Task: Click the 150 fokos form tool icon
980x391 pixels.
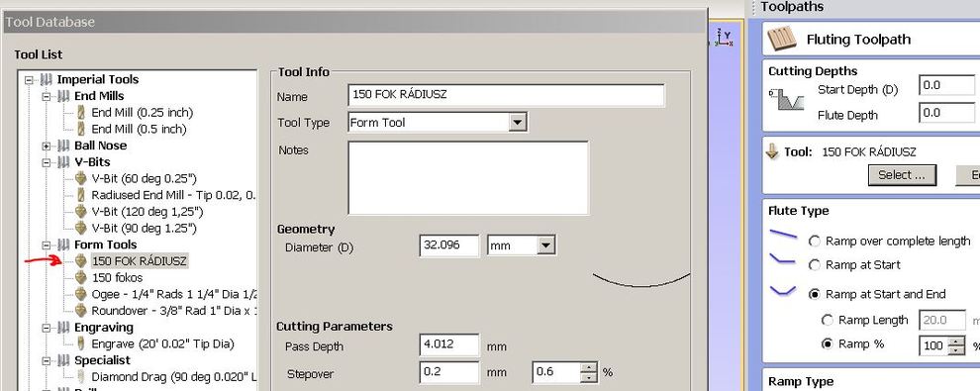Action: (80, 277)
